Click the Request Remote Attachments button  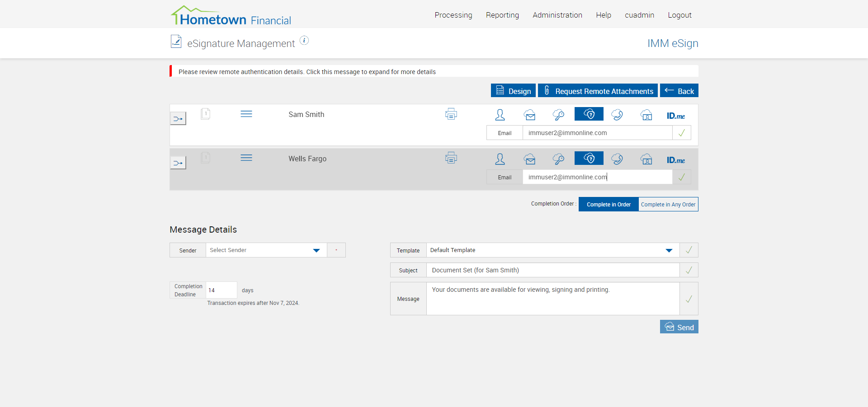click(598, 91)
